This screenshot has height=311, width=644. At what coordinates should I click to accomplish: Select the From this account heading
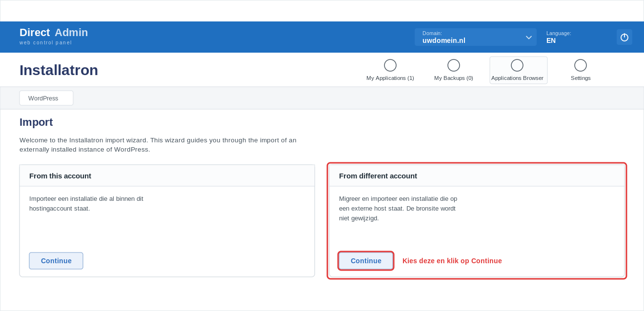[60, 176]
